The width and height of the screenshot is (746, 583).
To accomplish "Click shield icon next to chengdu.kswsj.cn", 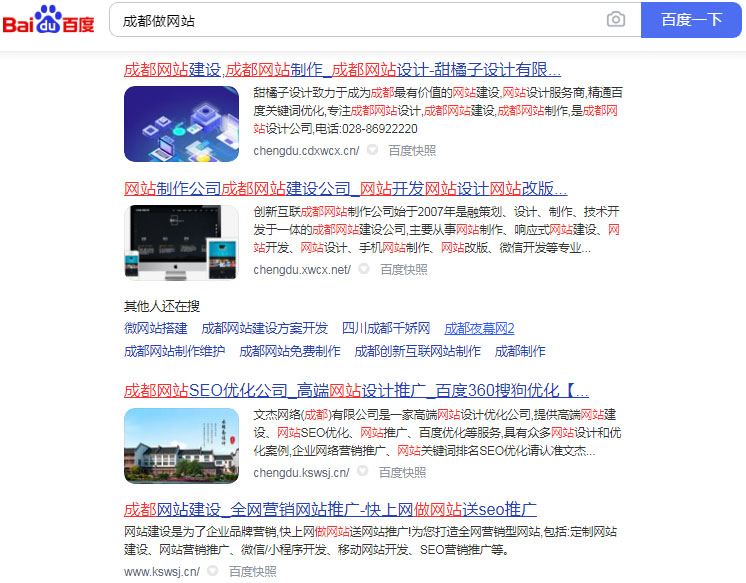I will [x=363, y=472].
